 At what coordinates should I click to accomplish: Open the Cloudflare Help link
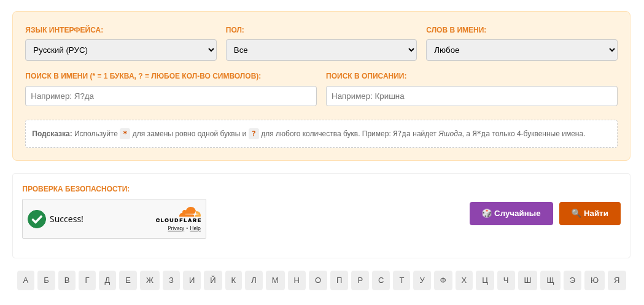195,228
